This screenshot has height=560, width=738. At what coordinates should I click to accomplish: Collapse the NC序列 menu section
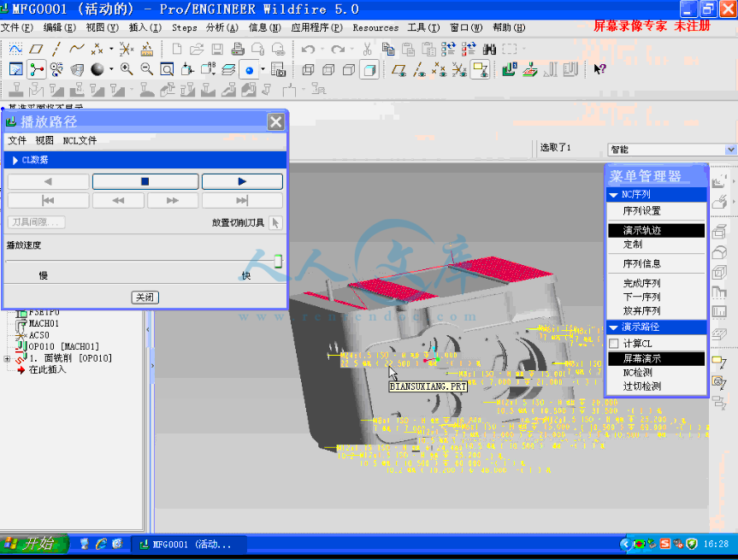[x=614, y=194]
